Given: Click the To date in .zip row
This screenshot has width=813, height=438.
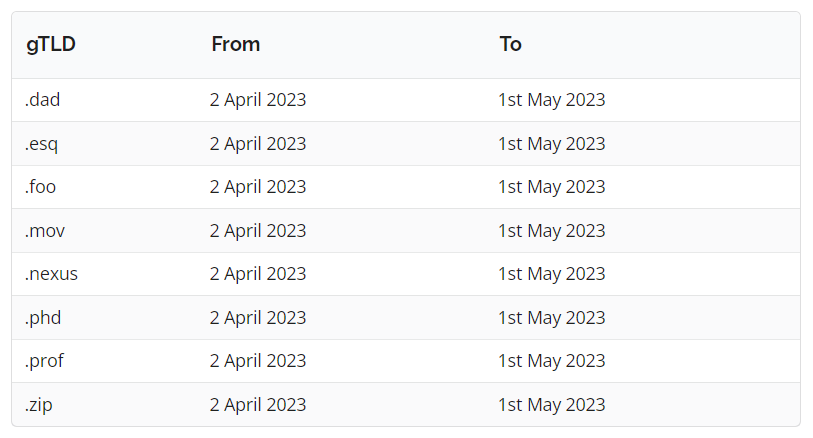Looking at the screenshot, I should (x=551, y=405).
